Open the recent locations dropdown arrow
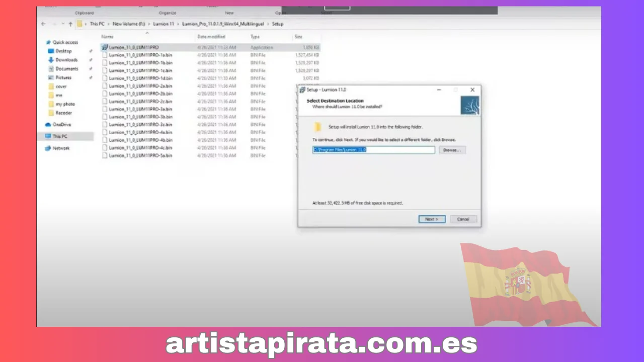The width and height of the screenshot is (644, 362). (x=62, y=24)
